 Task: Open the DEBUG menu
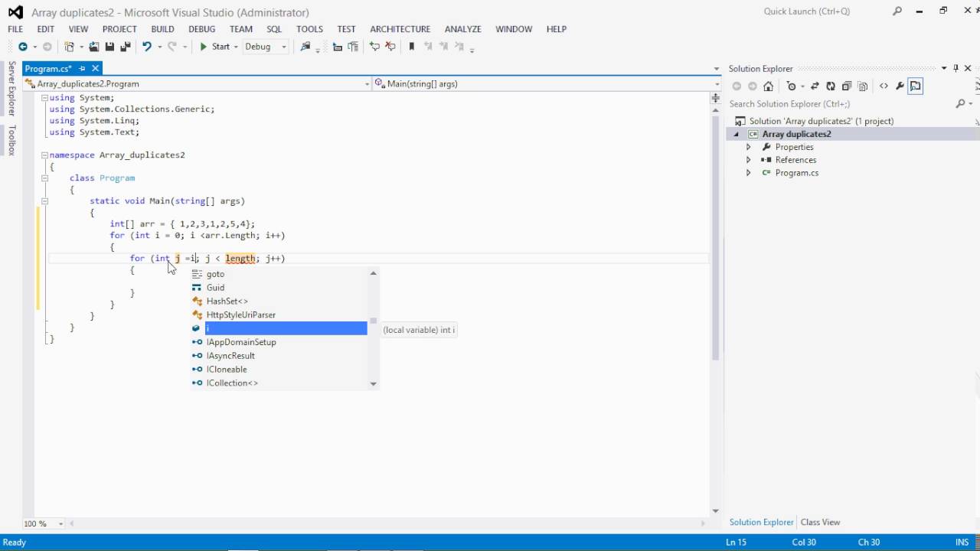coord(202,29)
